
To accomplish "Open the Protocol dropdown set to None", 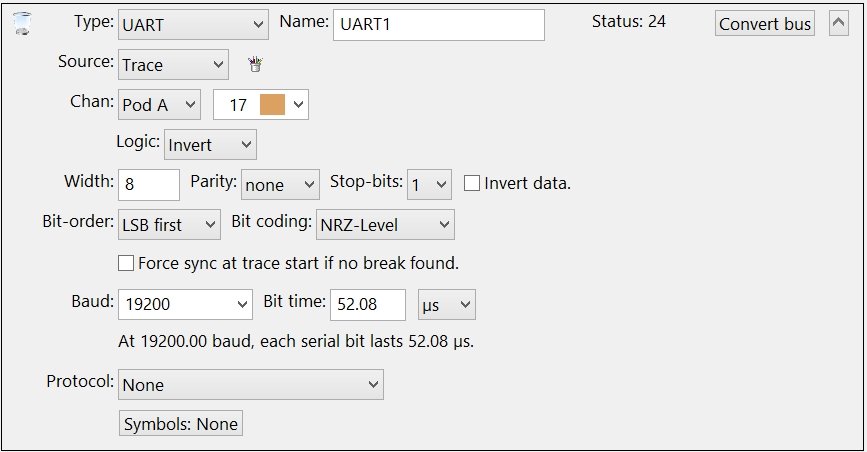I will click(251, 385).
